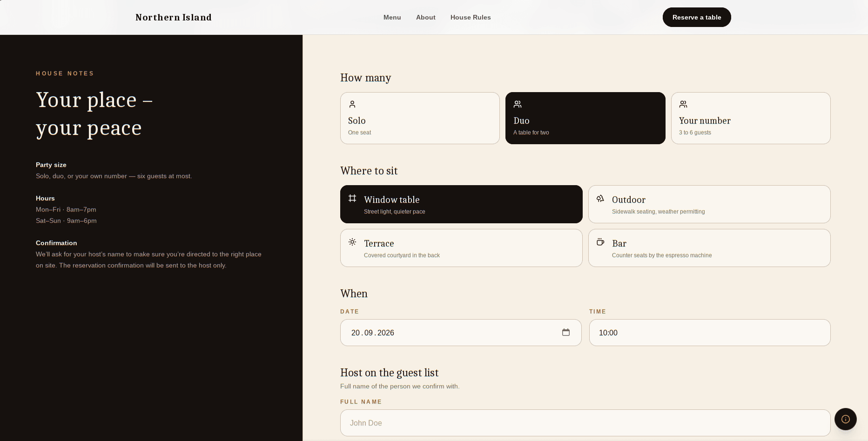Click the Reserve a table button
Screen dimensions: 868x441
(x=697, y=17)
